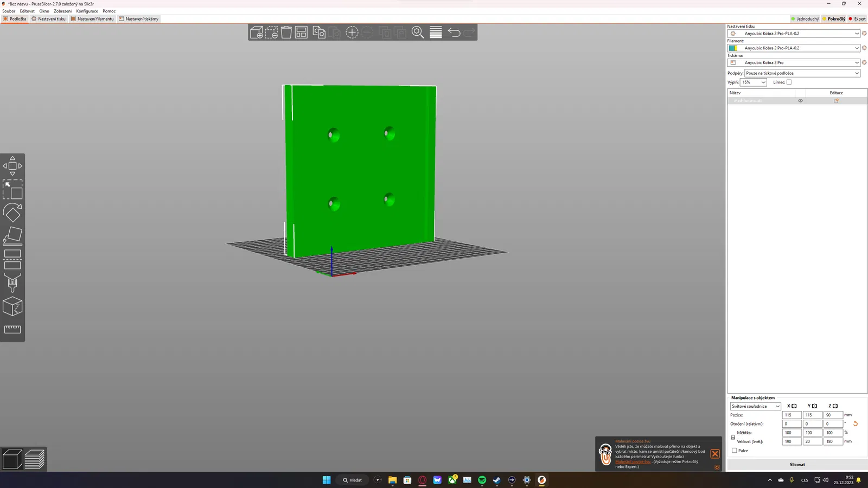Screen dimensions: 868x488
Task: Open the Výplň 15% dropdown
Action: (754, 82)
